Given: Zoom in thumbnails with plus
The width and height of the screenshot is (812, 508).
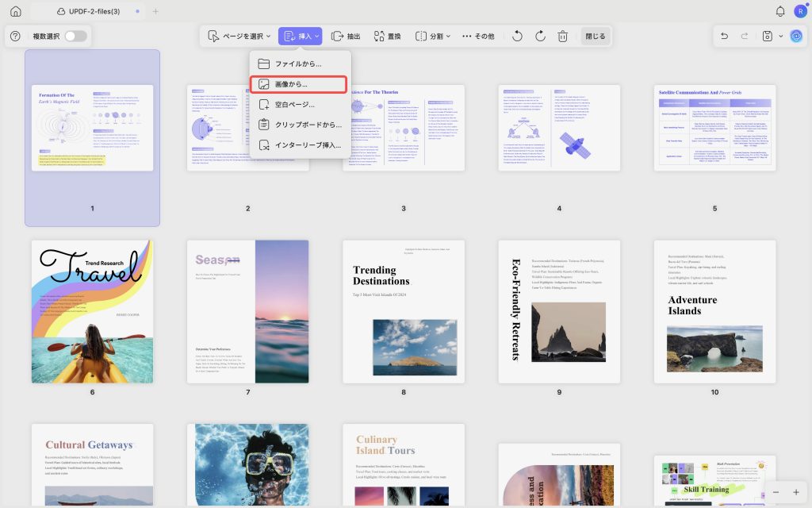Looking at the screenshot, I should tap(796, 492).
